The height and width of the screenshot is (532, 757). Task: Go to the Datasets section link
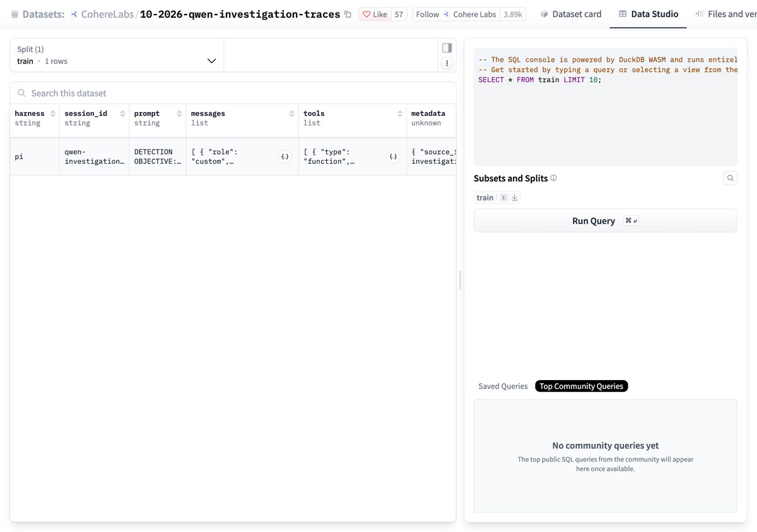(x=44, y=14)
